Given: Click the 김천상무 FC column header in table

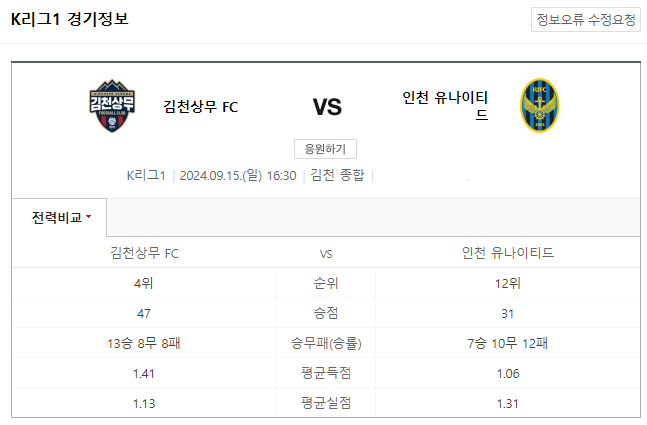Looking at the screenshot, I should pos(144,253).
